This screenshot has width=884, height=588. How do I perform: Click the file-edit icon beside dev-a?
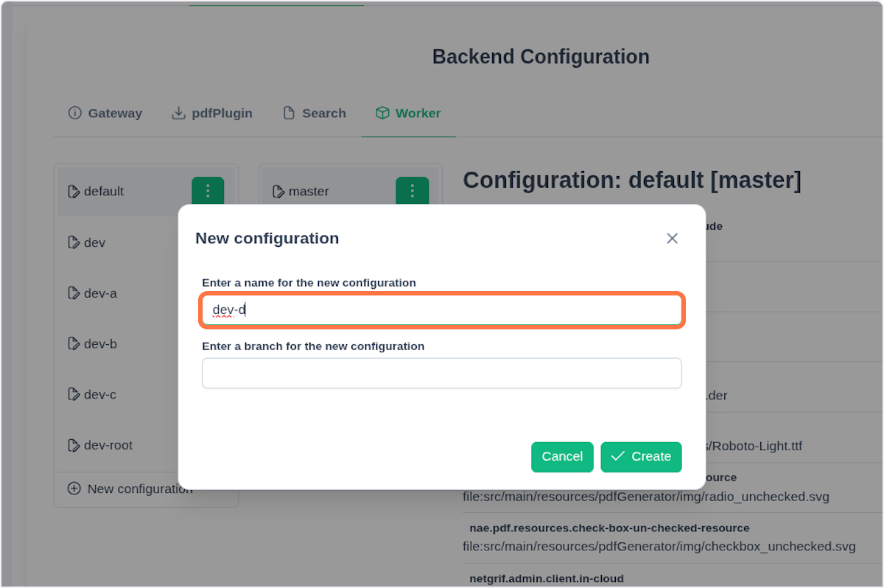(74, 293)
